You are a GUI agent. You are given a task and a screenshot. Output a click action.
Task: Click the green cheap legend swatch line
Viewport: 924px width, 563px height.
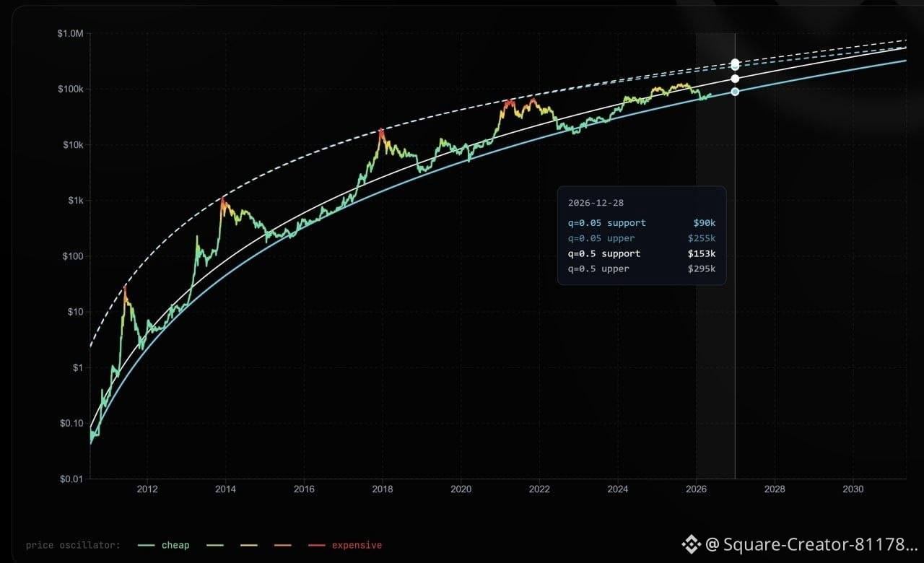(x=147, y=545)
